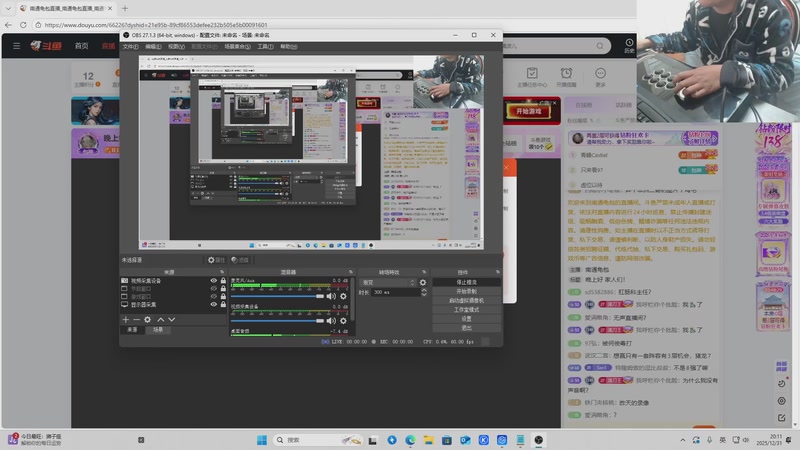Viewport: 800px width, 450px height.
Task: Click the browser address bar URL
Action: [x=156, y=24]
